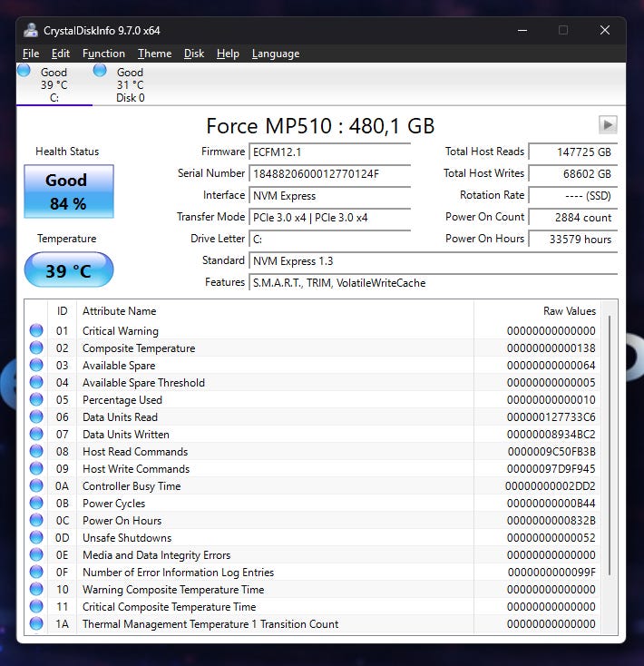Click status orb of Percentage Used row

point(36,399)
